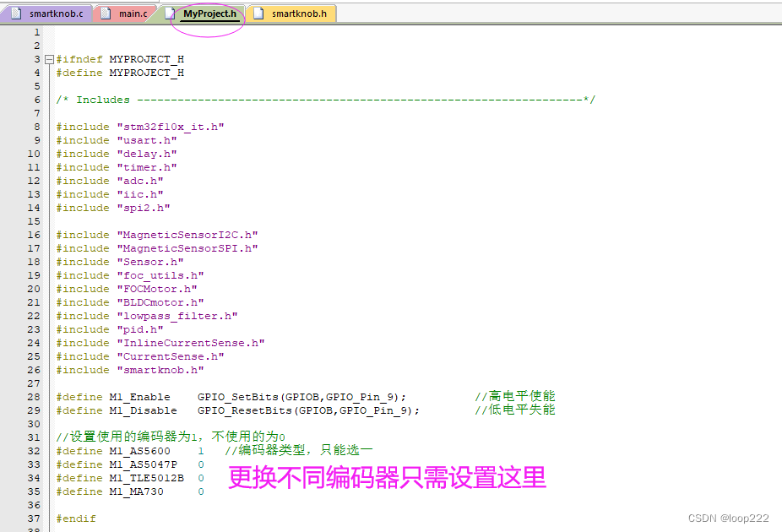
Task: Click line number 28 in the gutter
Action: pyautogui.click(x=34, y=397)
